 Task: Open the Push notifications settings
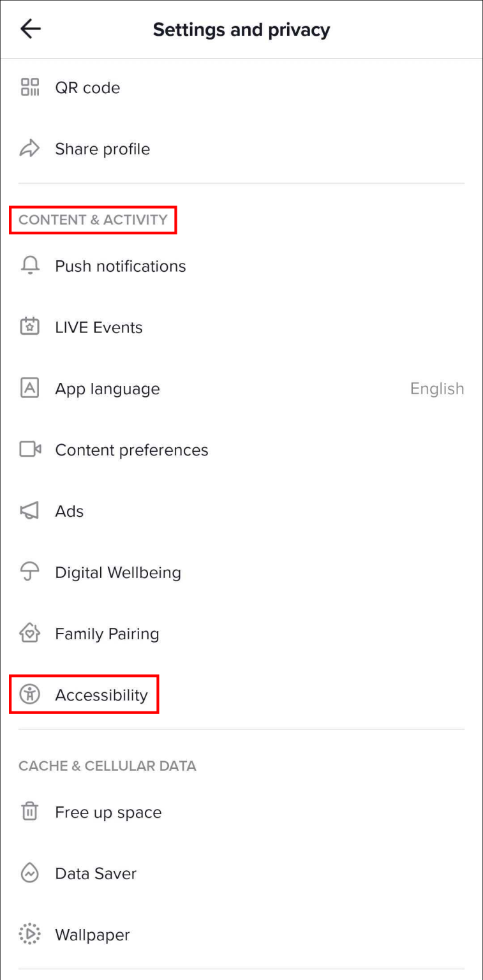tap(121, 266)
